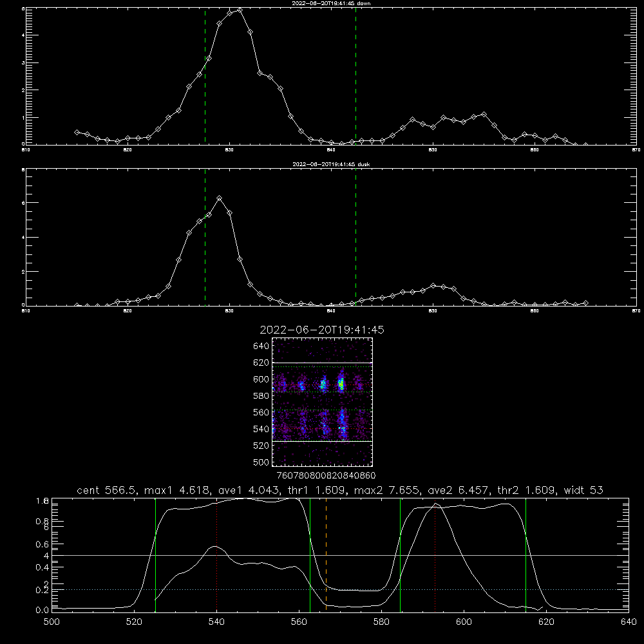Click the 580 label on the spectral image y-axis
The height and width of the screenshot is (644, 644).
coord(261,396)
